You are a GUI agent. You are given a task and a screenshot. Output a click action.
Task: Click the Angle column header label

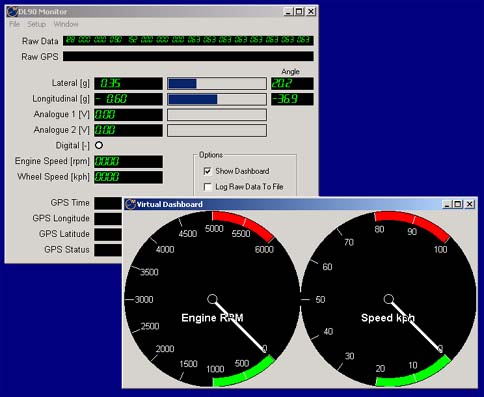290,72
